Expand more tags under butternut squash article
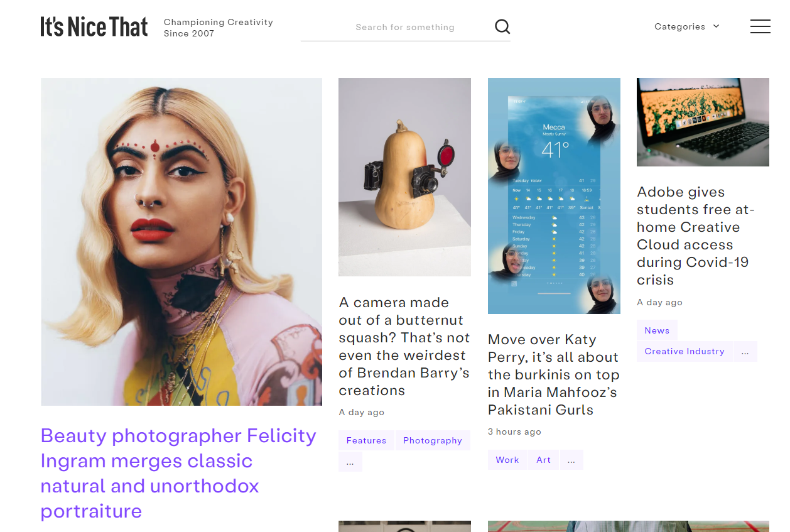 click(x=350, y=462)
